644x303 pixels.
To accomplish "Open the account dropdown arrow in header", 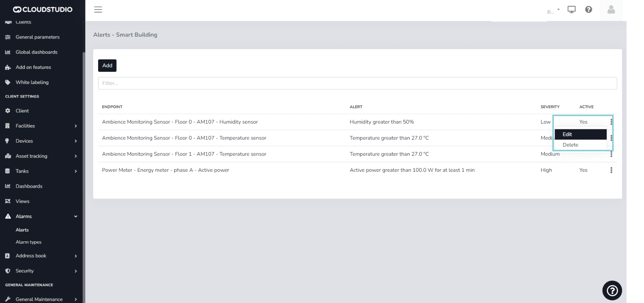I will click(558, 9).
